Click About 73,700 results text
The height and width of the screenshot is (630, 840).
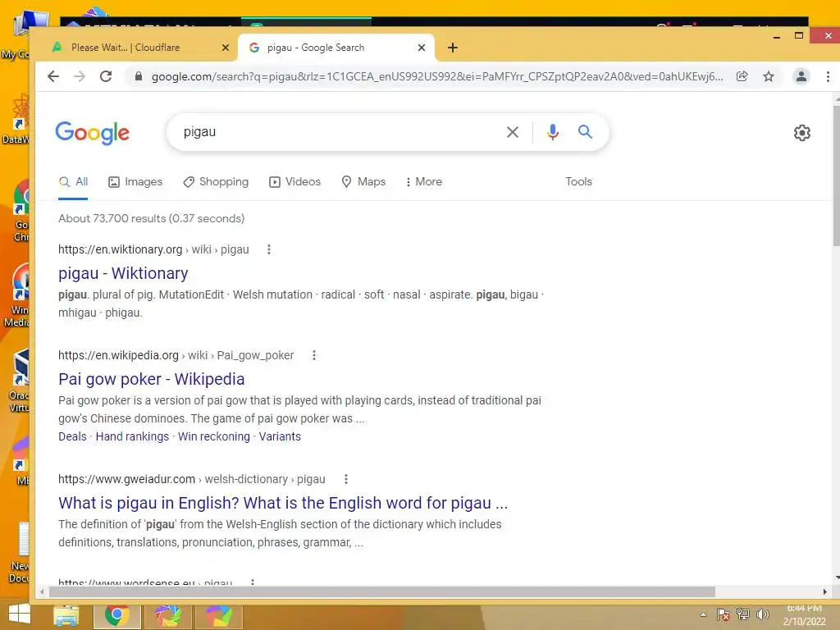(x=152, y=218)
